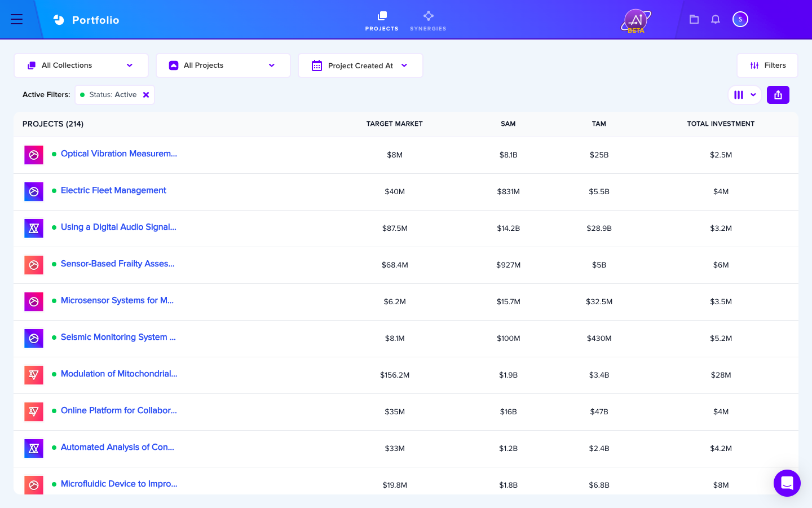This screenshot has width=812, height=508.
Task: Expand the All Collections dropdown
Action: pos(81,65)
